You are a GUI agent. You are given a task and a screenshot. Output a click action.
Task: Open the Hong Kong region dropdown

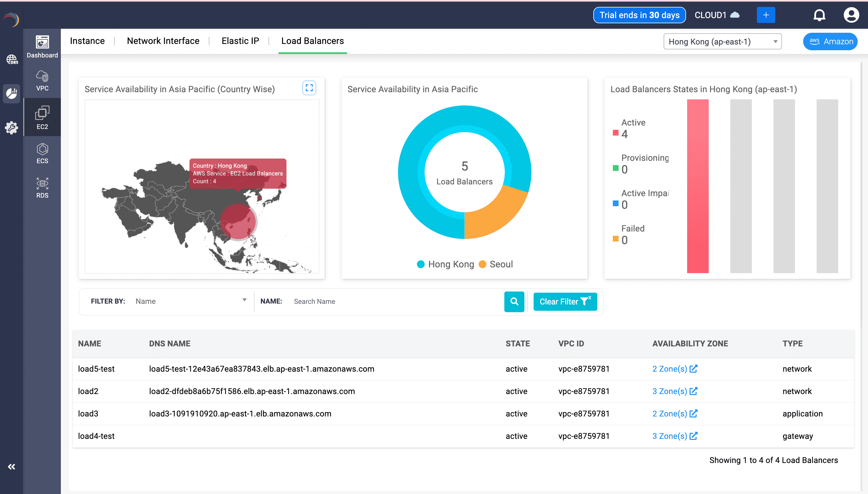722,42
